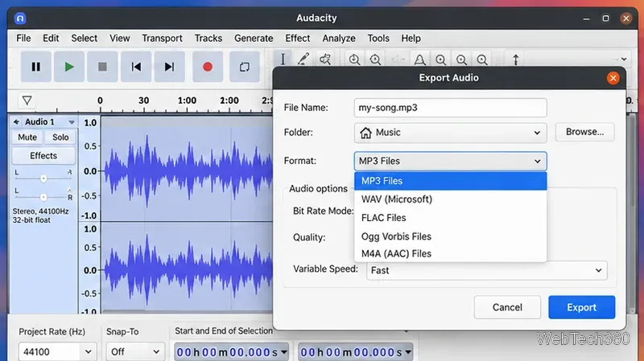Image resolution: width=644 pixels, height=361 pixels.
Task: Select the I-beam Selection tool
Action: (x=283, y=59)
